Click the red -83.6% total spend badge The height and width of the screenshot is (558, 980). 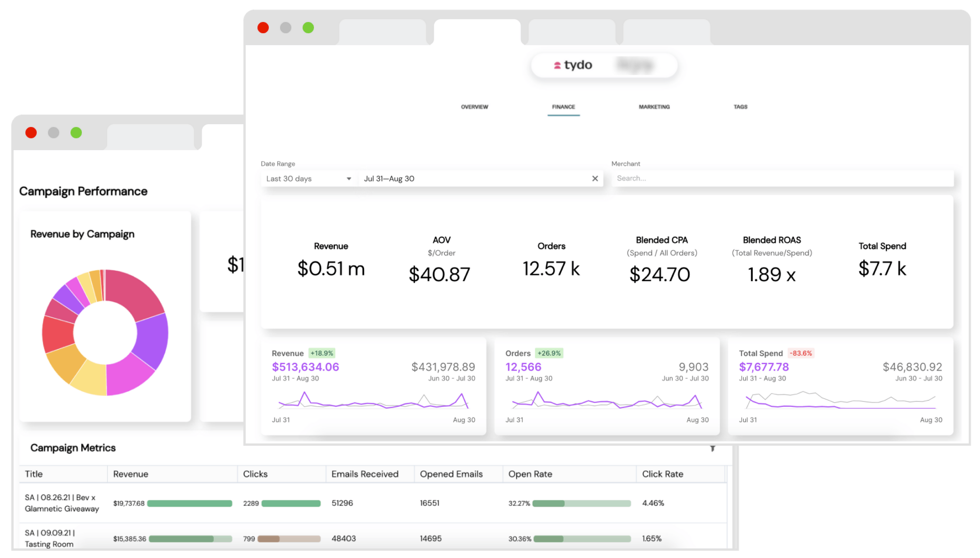point(802,353)
